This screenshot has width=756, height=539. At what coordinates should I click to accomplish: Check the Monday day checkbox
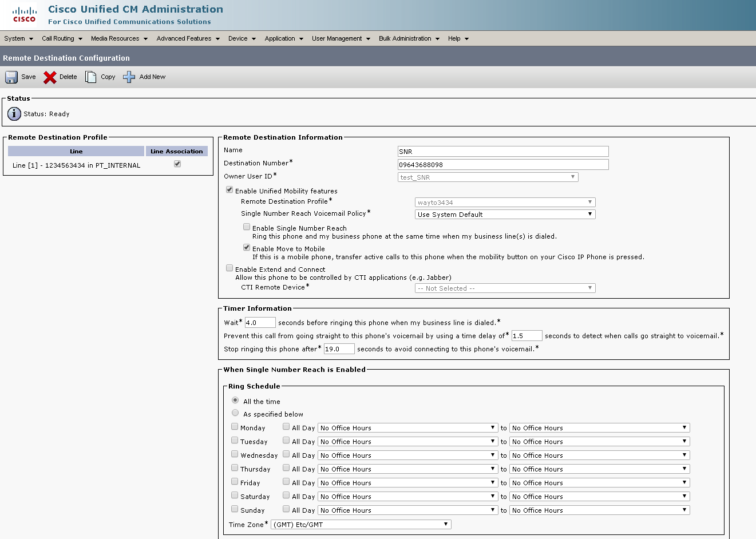tap(235, 426)
